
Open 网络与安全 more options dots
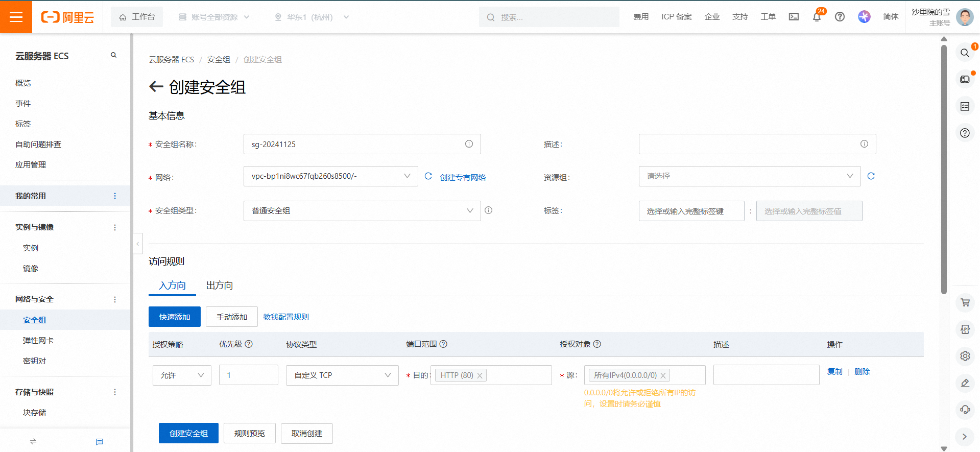[115, 299]
